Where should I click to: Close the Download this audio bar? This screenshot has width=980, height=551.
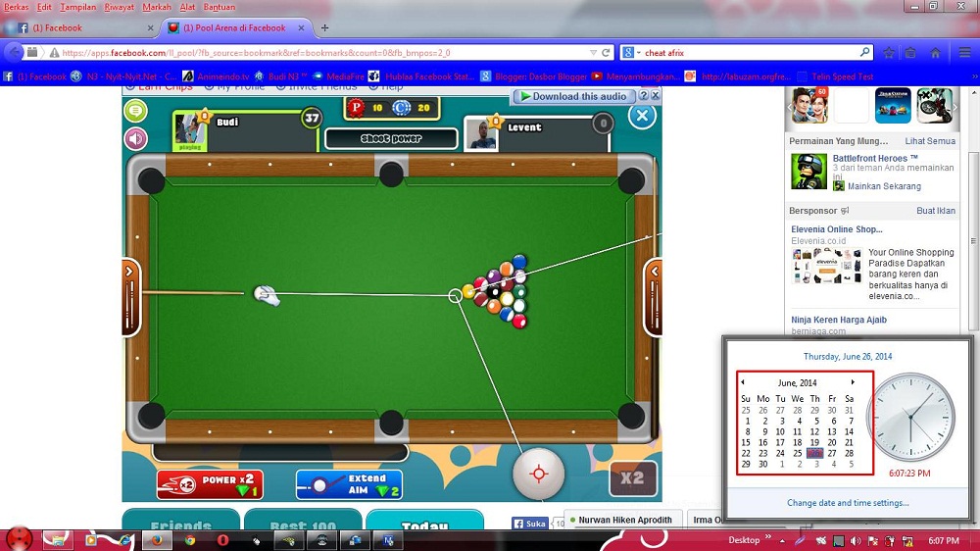pos(655,96)
